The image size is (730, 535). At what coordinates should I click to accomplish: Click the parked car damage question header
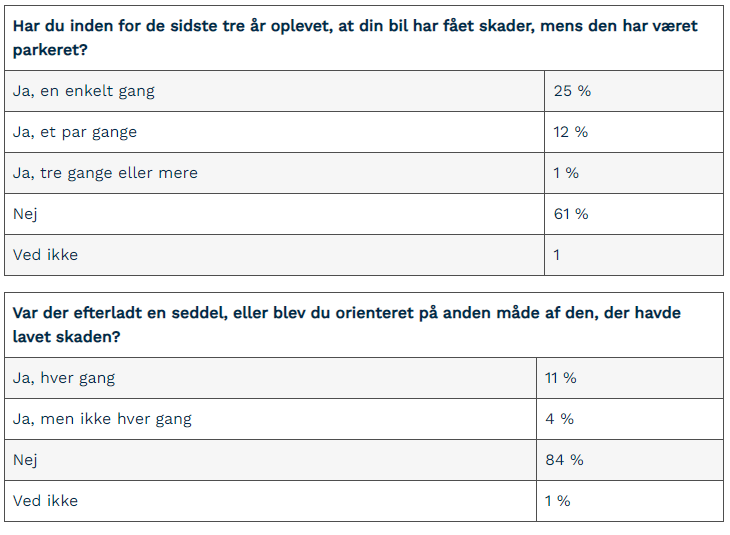(x=355, y=37)
